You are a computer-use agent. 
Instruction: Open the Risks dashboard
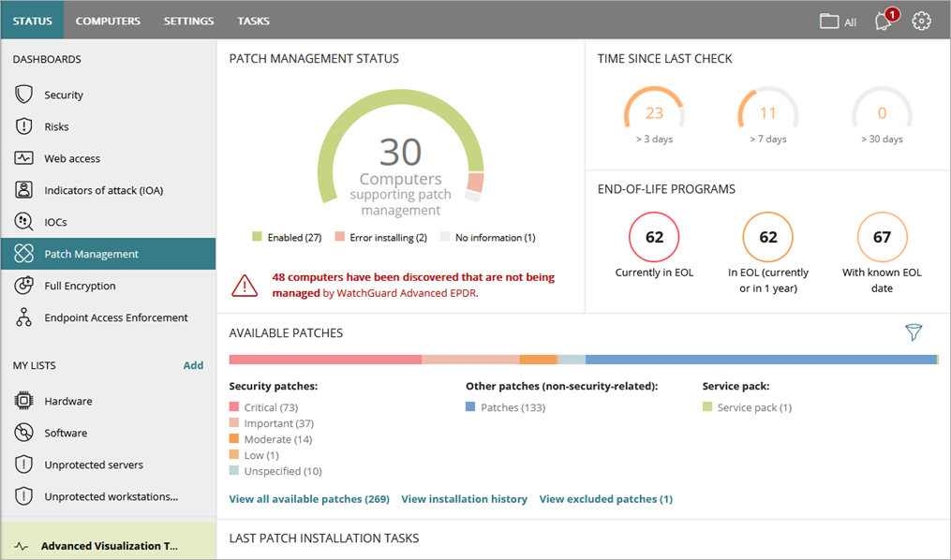[57, 125]
